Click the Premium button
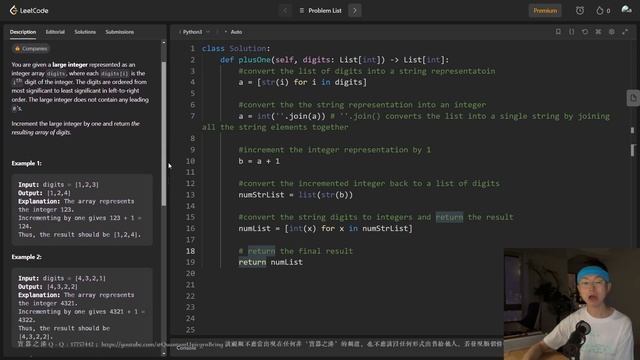The image size is (640, 360). [545, 11]
